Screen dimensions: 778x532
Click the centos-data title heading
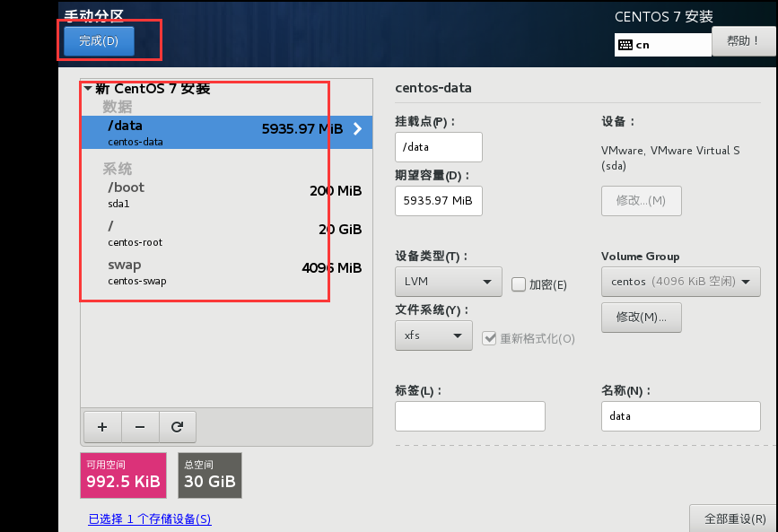(x=433, y=88)
